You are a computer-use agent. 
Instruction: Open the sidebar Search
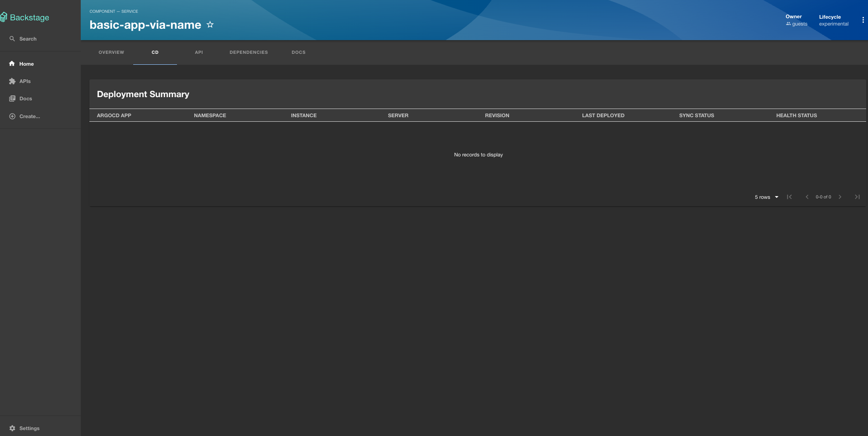40,39
